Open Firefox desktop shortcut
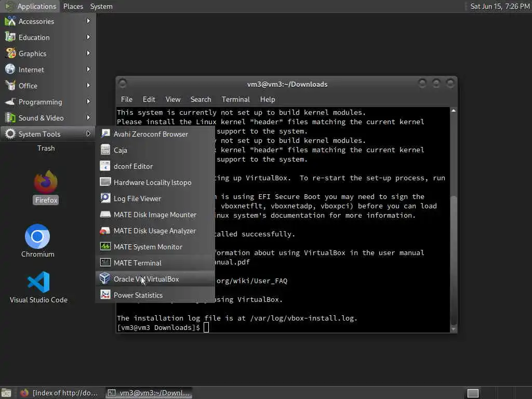 pyautogui.click(x=46, y=187)
